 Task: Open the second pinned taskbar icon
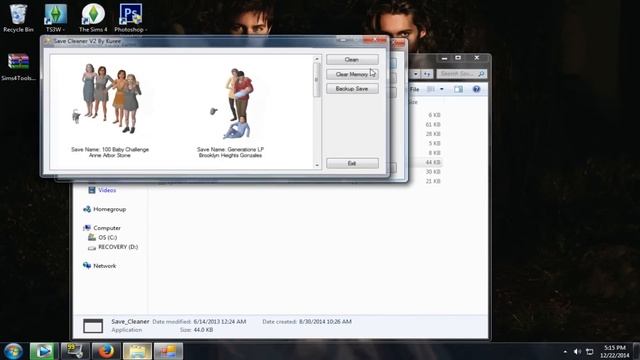pyautogui.click(x=75, y=351)
